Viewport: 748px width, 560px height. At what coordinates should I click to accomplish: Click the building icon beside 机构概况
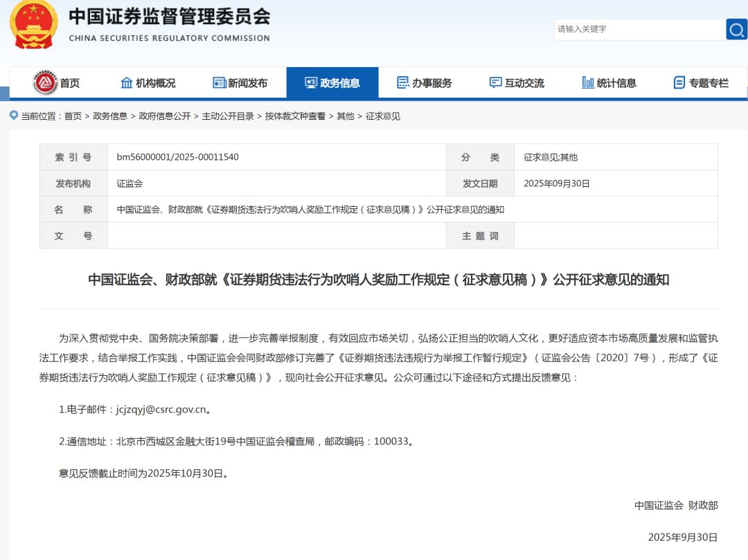[x=127, y=83]
